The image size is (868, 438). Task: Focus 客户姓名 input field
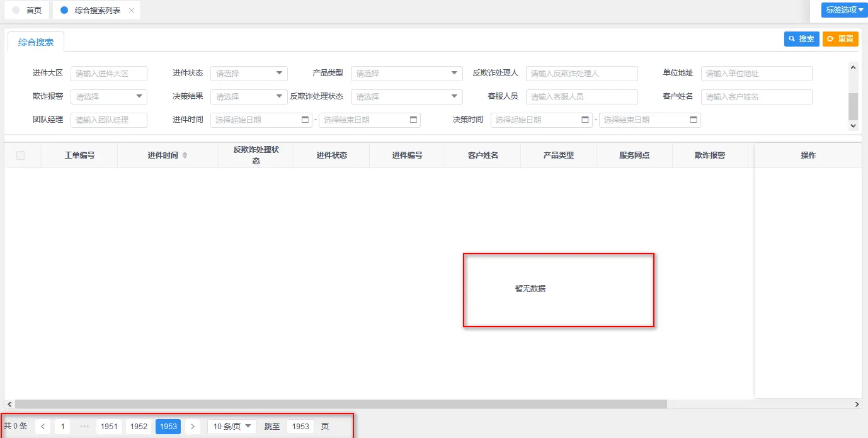coord(757,97)
